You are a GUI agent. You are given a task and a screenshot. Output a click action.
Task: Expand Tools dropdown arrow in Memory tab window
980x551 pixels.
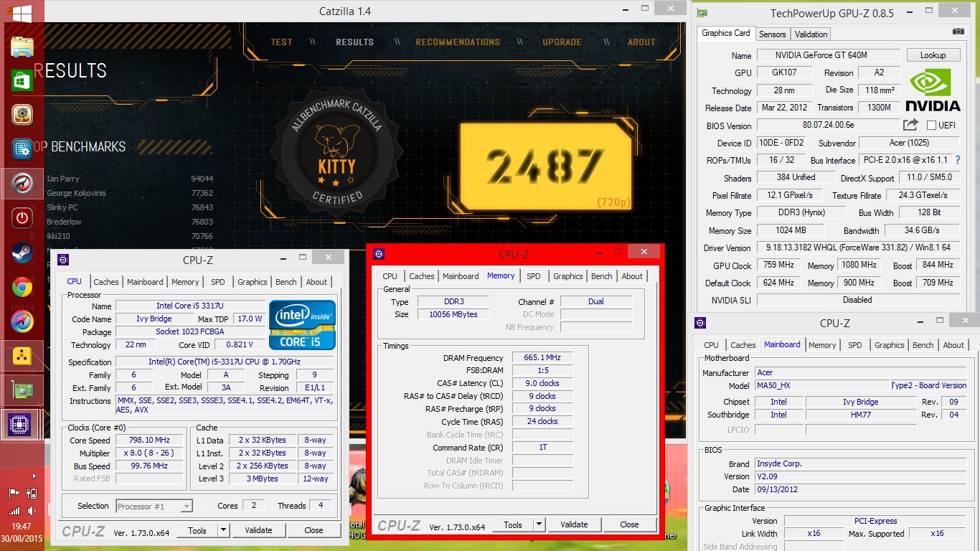[x=539, y=524]
